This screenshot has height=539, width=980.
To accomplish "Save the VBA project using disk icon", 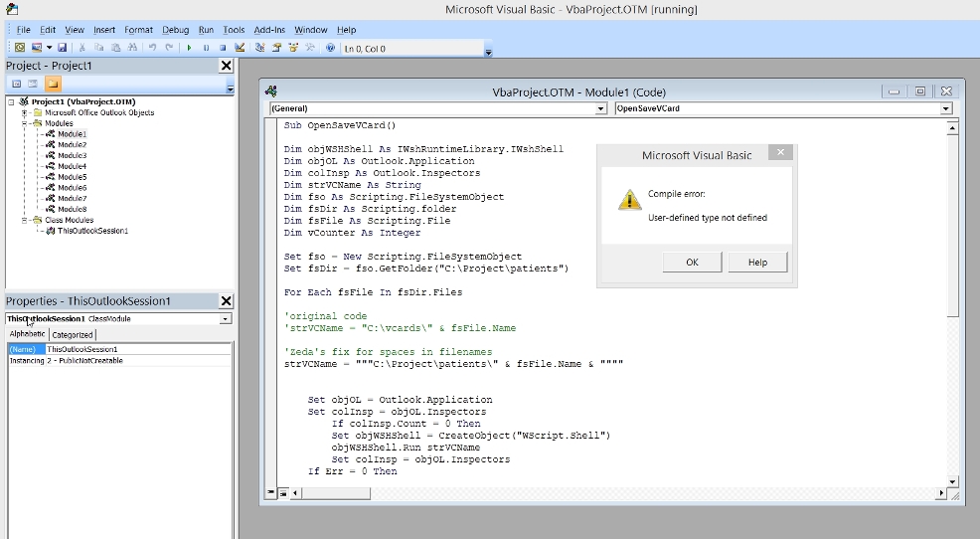I will click(x=62, y=48).
